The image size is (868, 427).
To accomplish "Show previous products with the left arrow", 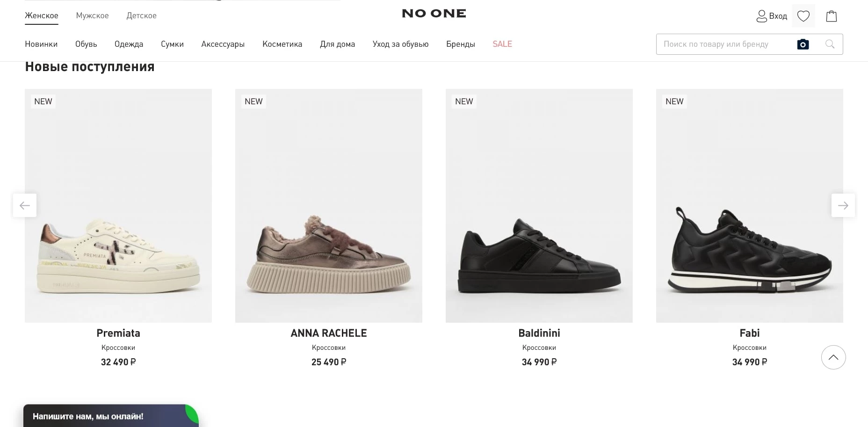I will point(25,205).
